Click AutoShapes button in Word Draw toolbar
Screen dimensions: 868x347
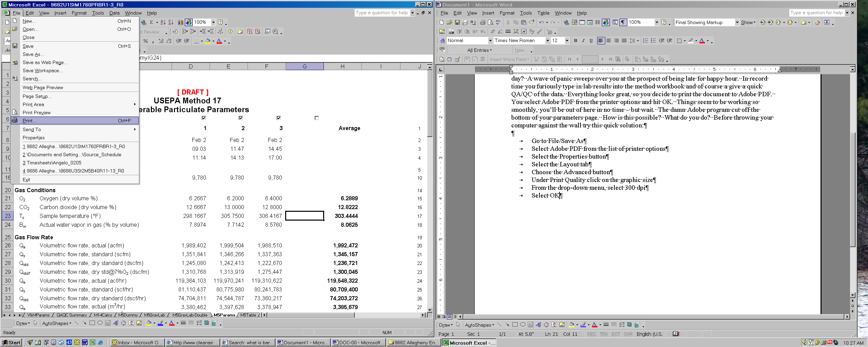point(479,325)
